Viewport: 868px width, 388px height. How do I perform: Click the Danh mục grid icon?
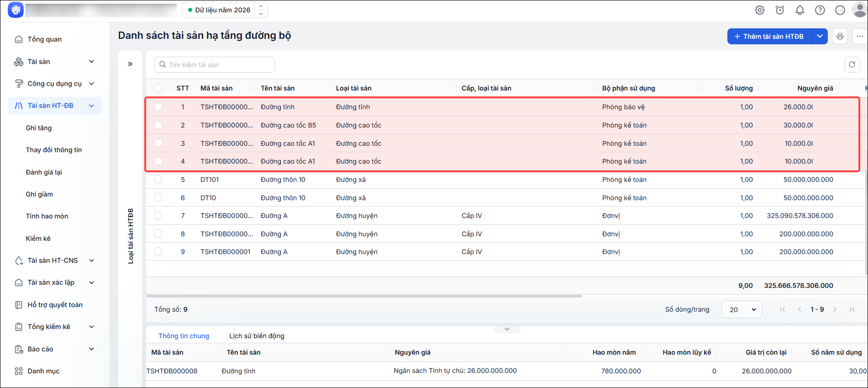click(19, 371)
